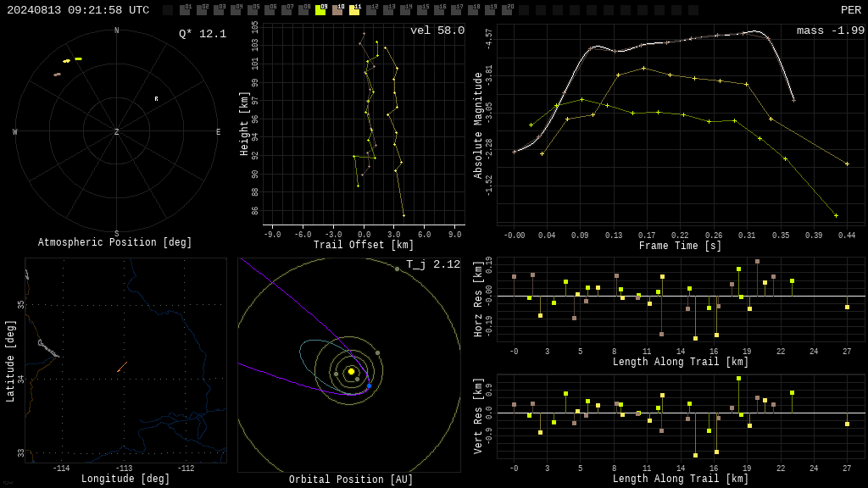Click the T_j 2.12 label
This screenshot has height=488, width=868.
[433, 264]
